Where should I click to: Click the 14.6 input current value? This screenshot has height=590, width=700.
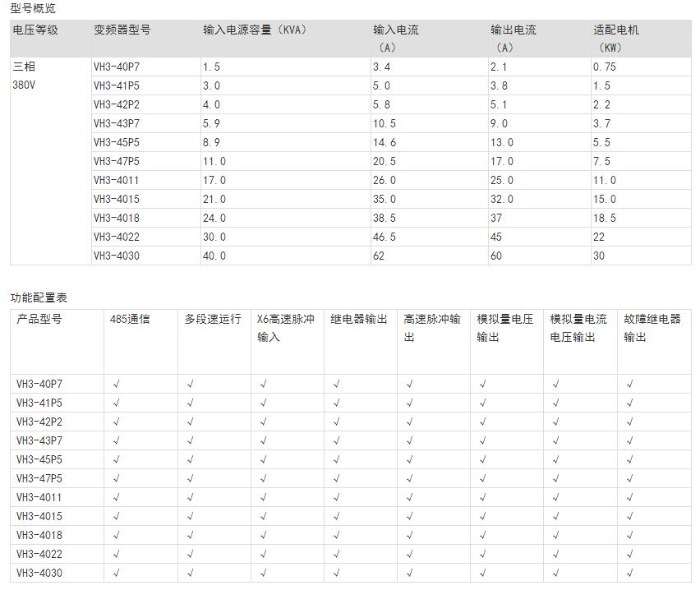[385, 142]
